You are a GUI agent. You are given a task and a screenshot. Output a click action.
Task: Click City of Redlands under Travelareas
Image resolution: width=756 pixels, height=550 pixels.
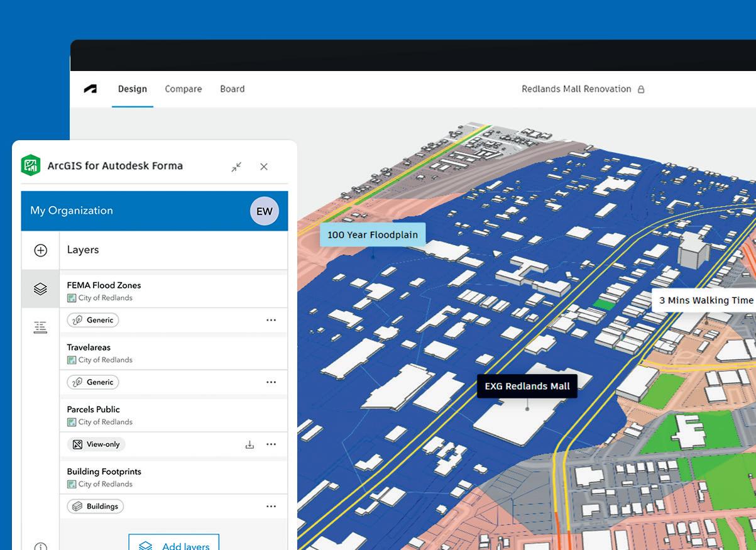[105, 360]
